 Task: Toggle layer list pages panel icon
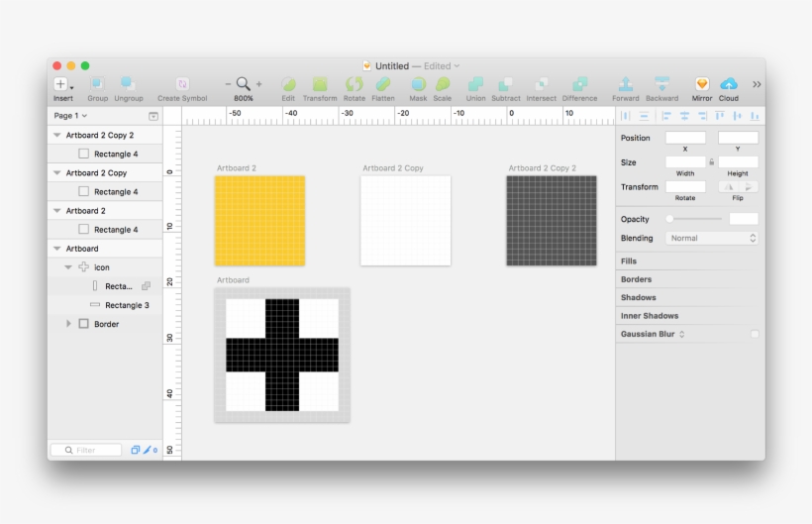pyautogui.click(x=153, y=116)
